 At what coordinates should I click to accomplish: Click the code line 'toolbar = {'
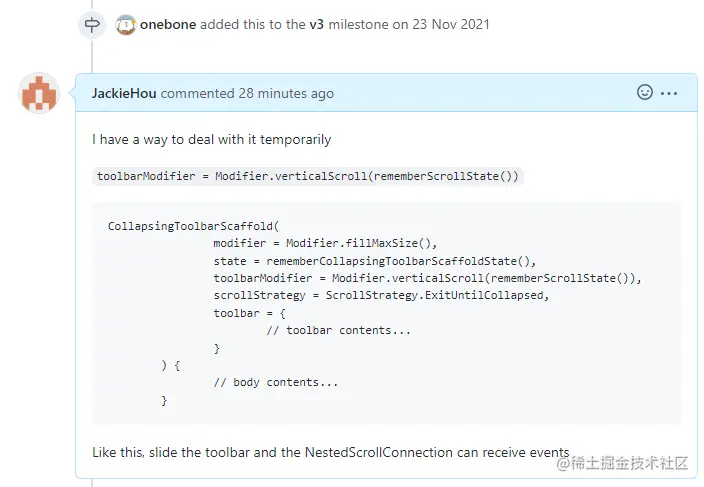pos(250,313)
